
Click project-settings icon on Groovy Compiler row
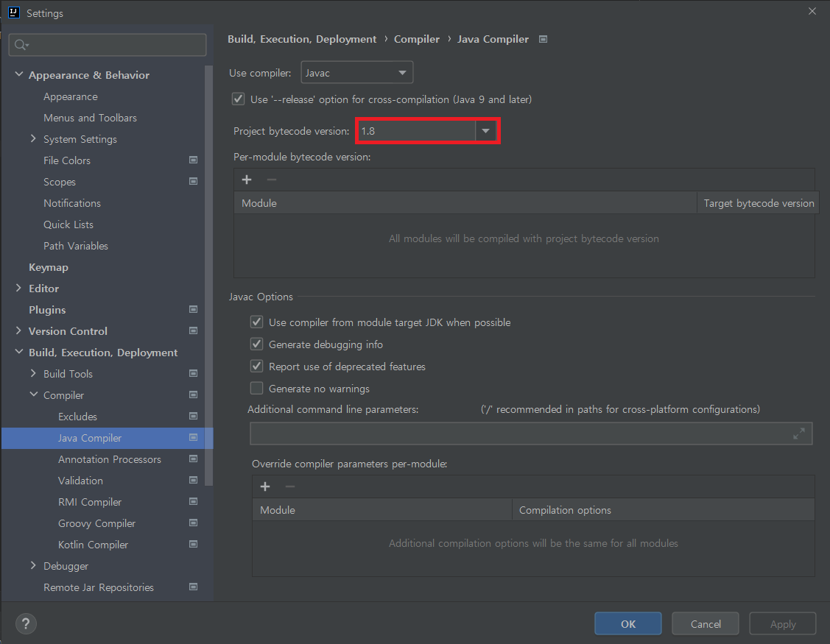coord(193,523)
